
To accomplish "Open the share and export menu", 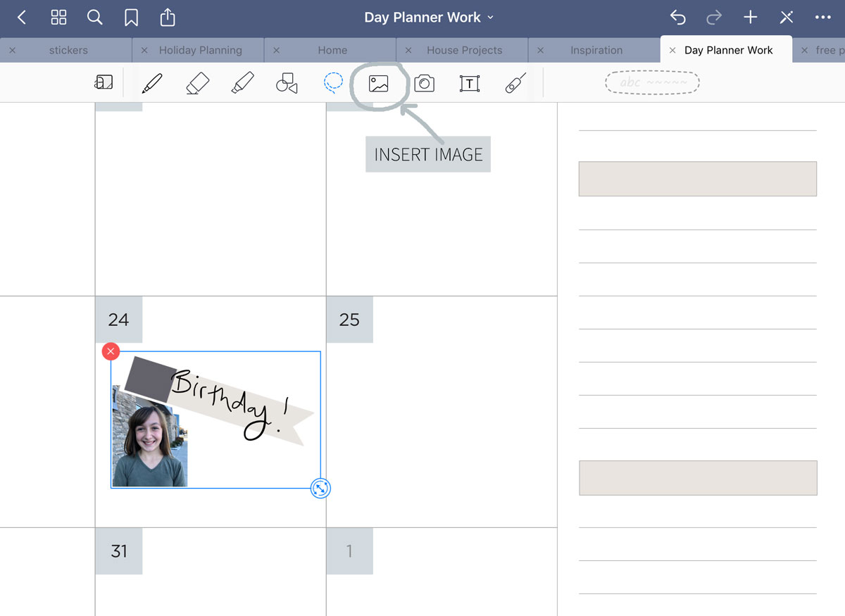I will 168,17.
